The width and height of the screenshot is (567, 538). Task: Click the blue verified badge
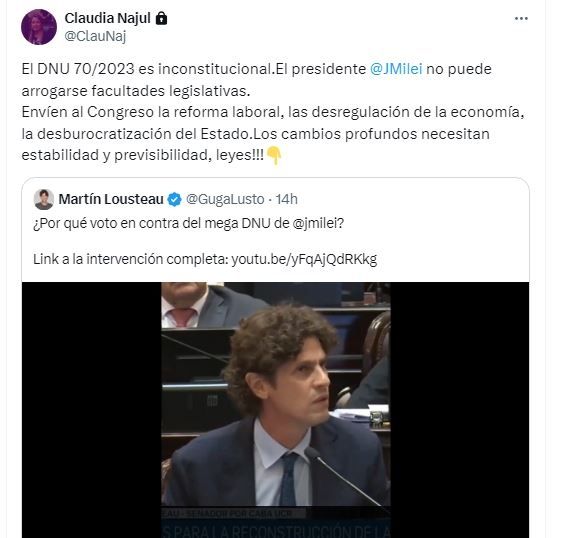click(174, 199)
